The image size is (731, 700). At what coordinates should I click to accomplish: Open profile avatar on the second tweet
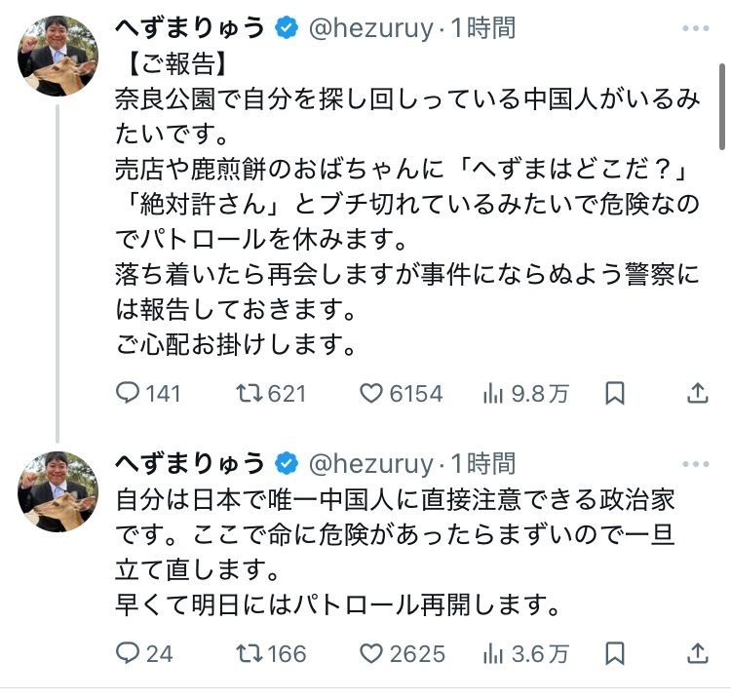(x=58, y=491)
